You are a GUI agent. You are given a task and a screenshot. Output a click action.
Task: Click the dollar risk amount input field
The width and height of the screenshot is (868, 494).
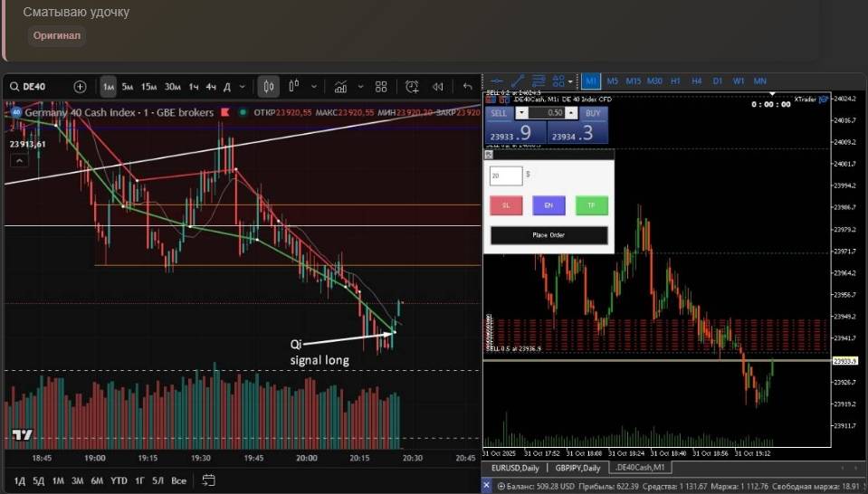pos(505,176)
